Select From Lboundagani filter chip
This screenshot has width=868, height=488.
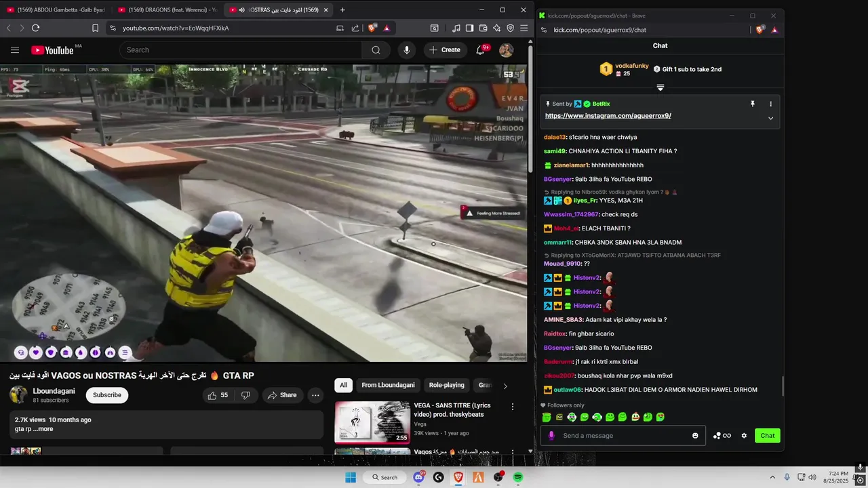388,385
